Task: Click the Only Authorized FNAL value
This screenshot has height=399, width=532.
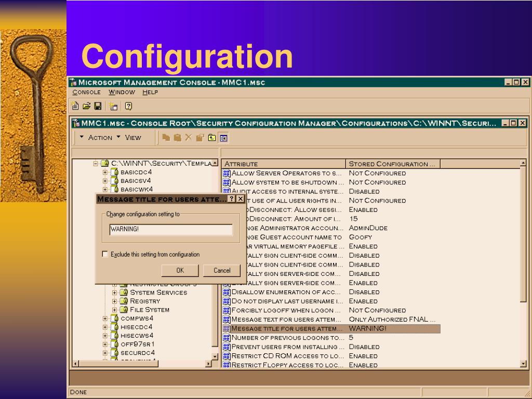Action: [392, 320]
